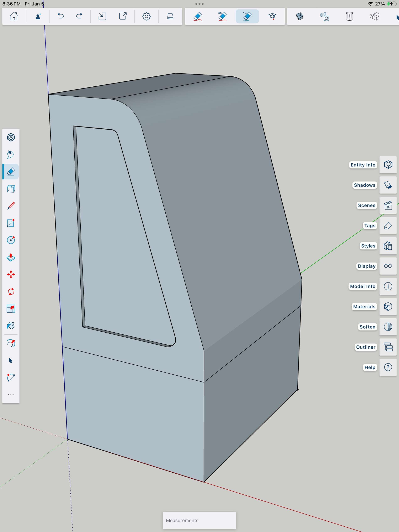The width and height of the screenshot is (399, 532).
Task: Select the standard Erase mode
Action: coord(198,16)
